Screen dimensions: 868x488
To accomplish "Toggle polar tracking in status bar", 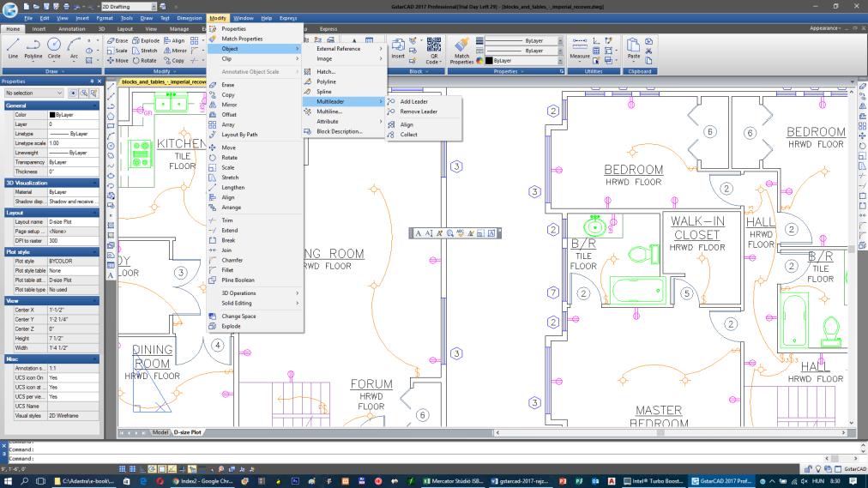I will coord(152,468).
